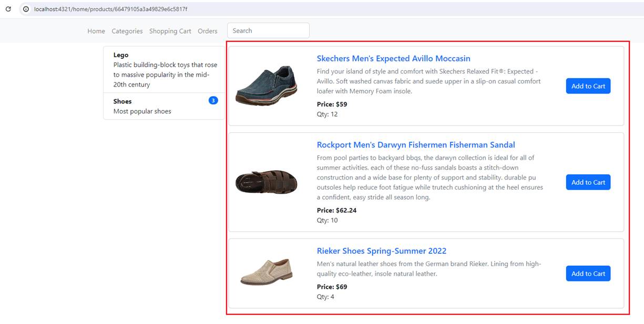Screen dimensions: 644x324
Task: Click the 'Price: $62.24' text
Action: point(336,210)
